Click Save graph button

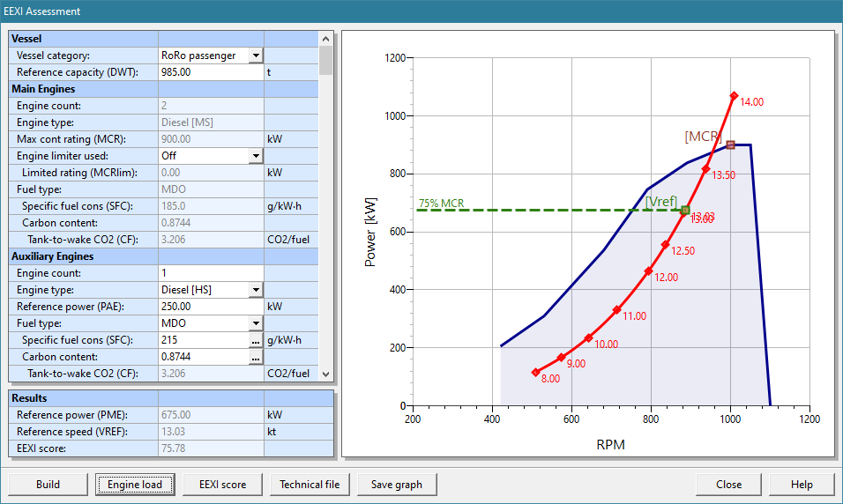coord(396,484)
